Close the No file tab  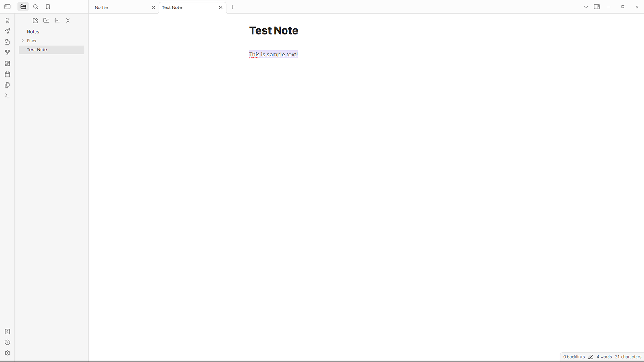pos(154,7)
